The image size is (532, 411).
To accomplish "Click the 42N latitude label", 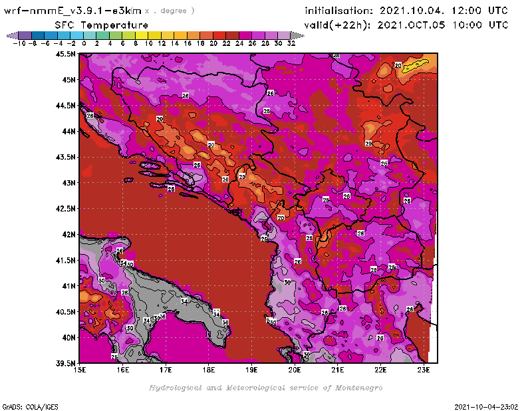I will pyautogui.click(x=68, y=234).
